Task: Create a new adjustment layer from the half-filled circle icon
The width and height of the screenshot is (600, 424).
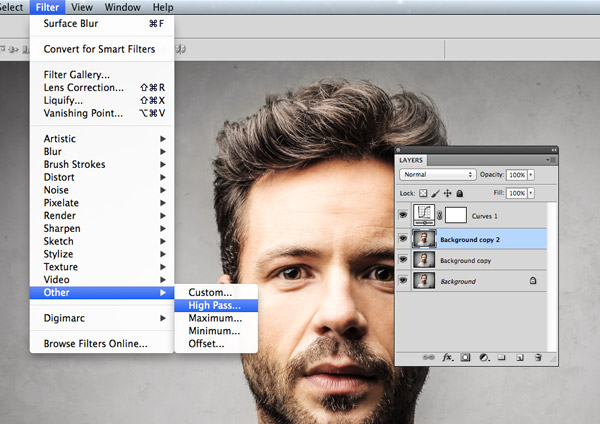Action: pos(483,356)
